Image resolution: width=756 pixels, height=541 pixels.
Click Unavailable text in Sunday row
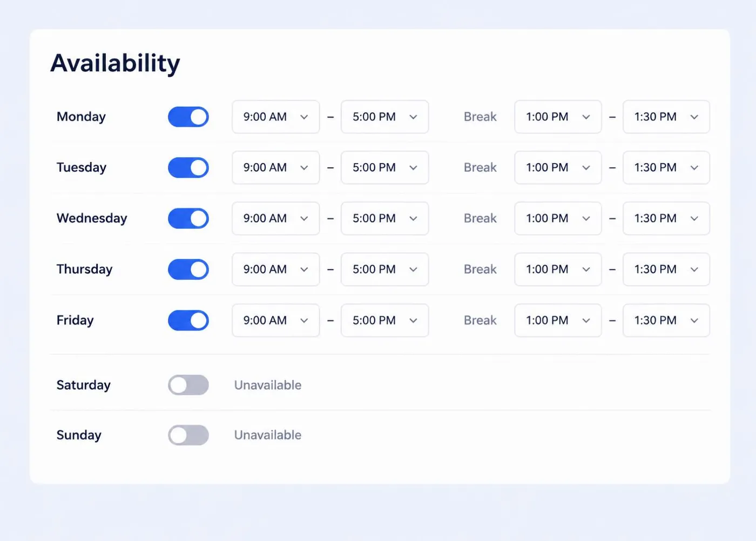click(x=268, y=435)
